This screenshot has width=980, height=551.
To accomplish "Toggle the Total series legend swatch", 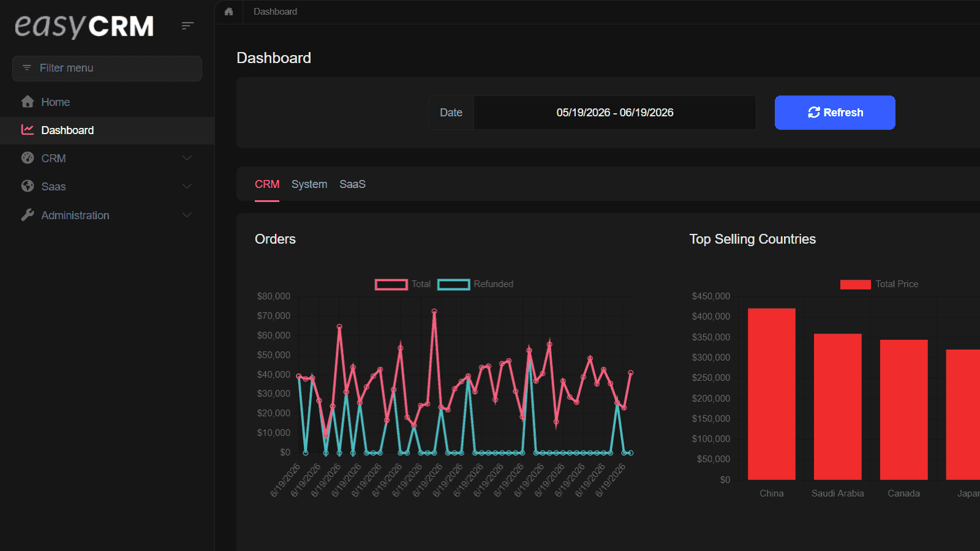I will click(x=391, y=284).
